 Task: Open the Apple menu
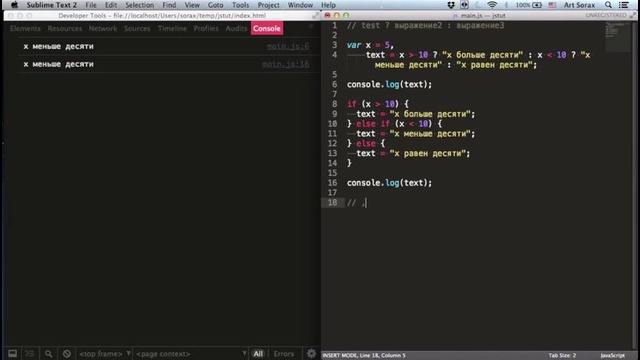click(x=14, y=5)
